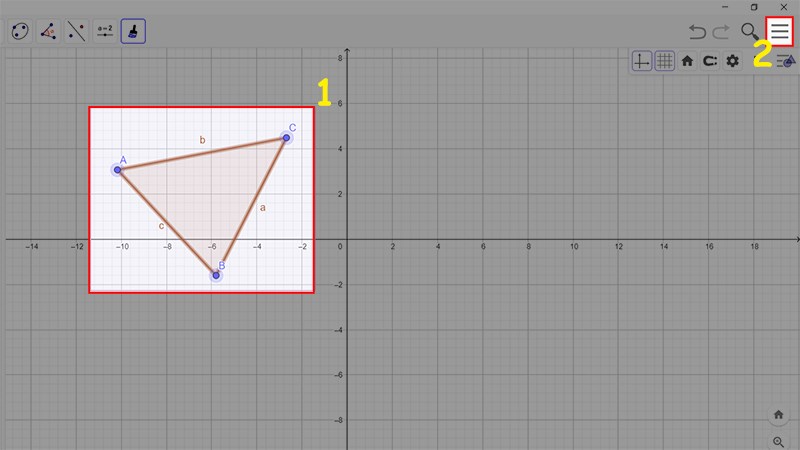The height and width of the screenshot is (450, 800).
Task: Click the x-axis label 18
Action: pyautogui.click(x=755, y=246)
